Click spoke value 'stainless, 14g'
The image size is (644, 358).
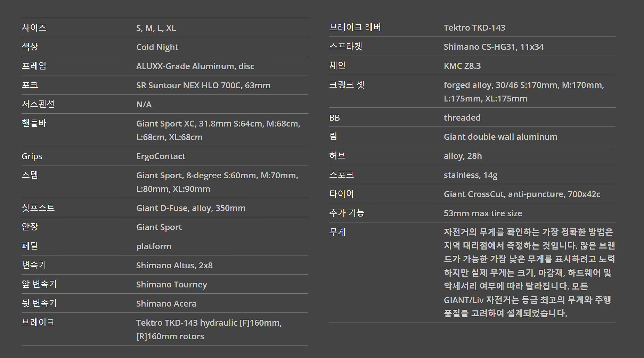[x=470, y=175]
